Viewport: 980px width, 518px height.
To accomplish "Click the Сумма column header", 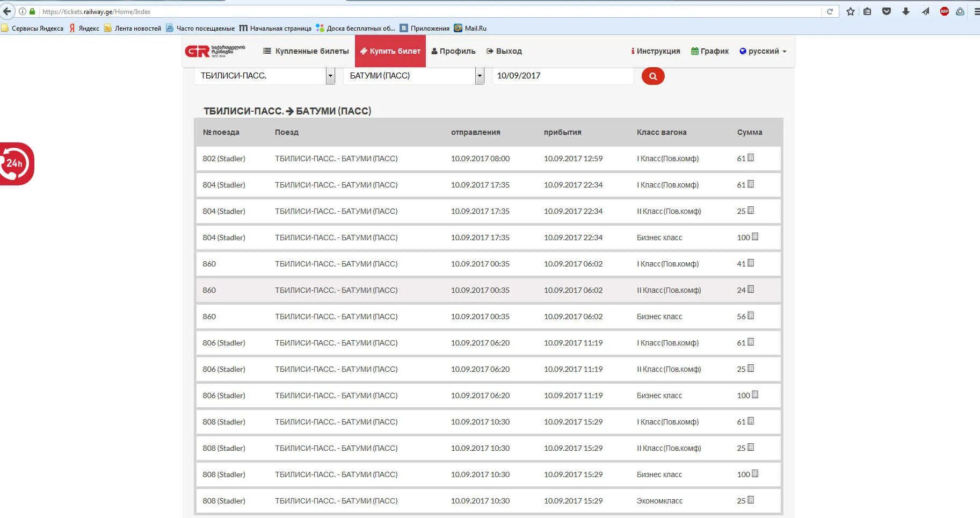I will [x=750, y=132].
